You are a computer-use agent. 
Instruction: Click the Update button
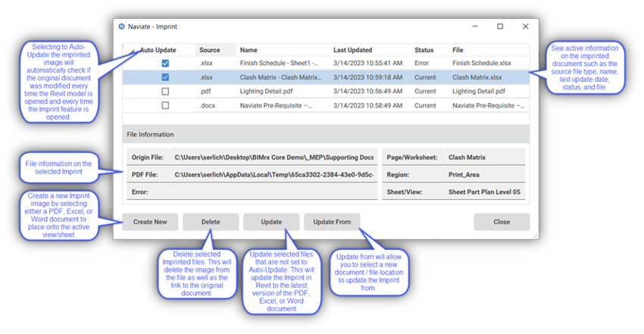[x=271, y=222]
